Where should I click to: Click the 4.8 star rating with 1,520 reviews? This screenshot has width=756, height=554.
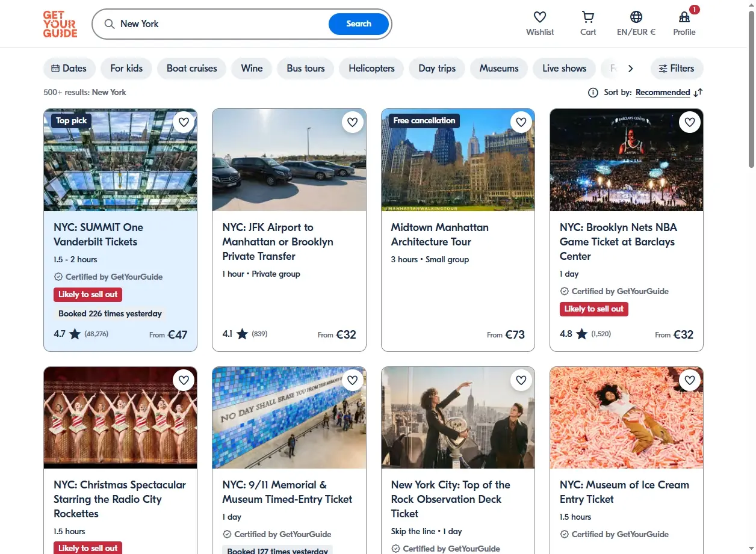[585, 334]
